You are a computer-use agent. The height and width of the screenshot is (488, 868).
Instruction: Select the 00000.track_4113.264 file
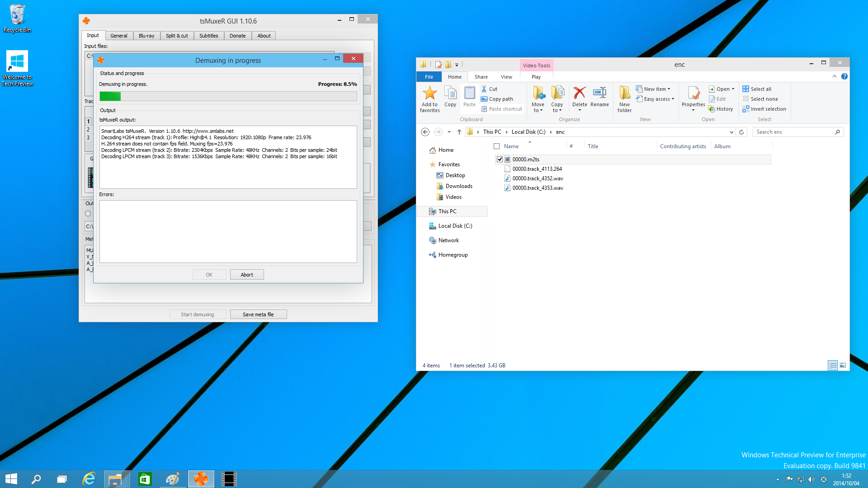537,169
